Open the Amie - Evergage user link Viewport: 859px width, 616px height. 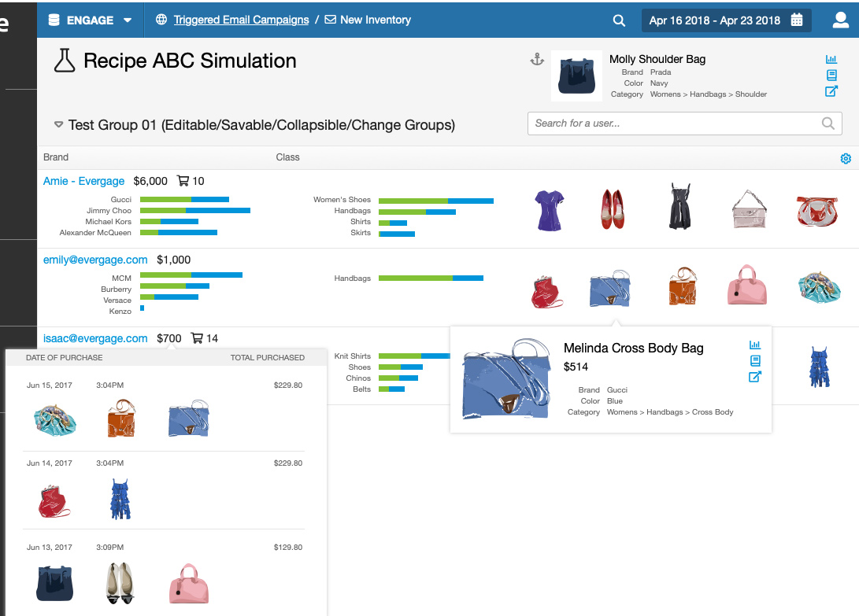tap(83, 181)
